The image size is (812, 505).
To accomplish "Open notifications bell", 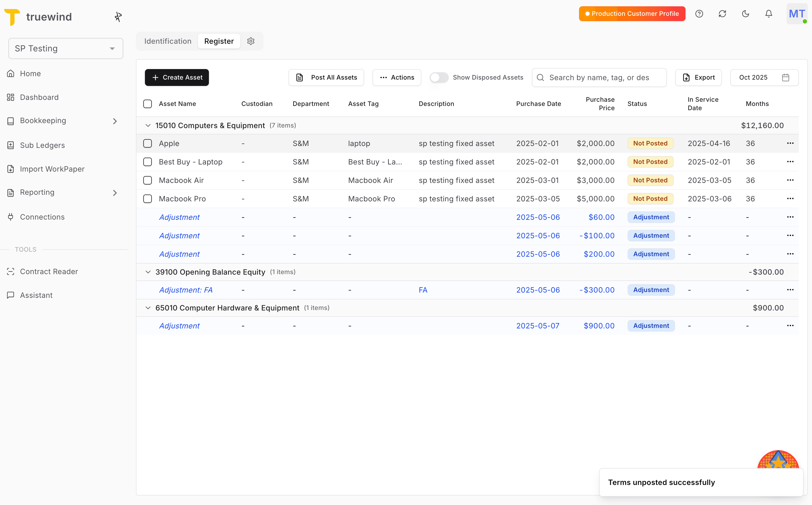I will click(768, 14).
